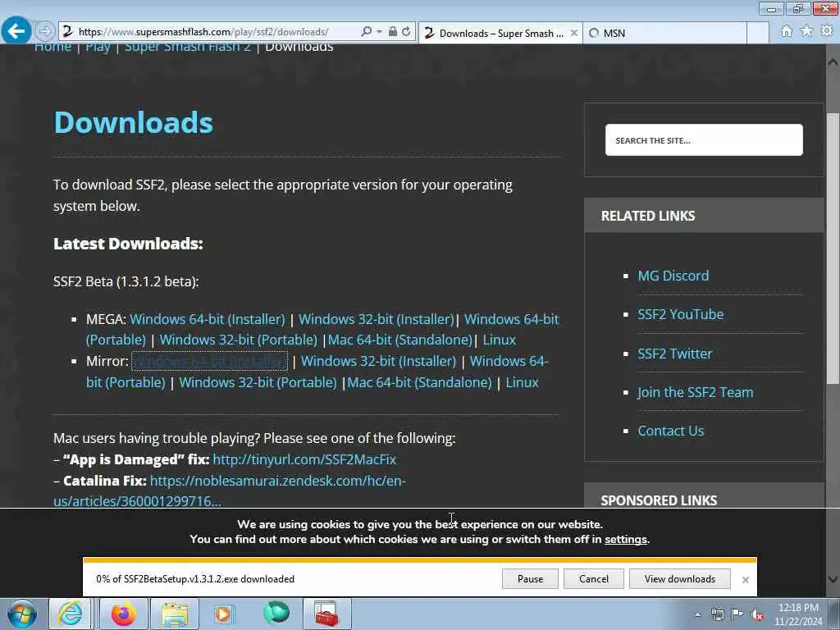Click the Contact Us link
The height and width of the screenshot is (630, 840).
click(x=671, y=431)
